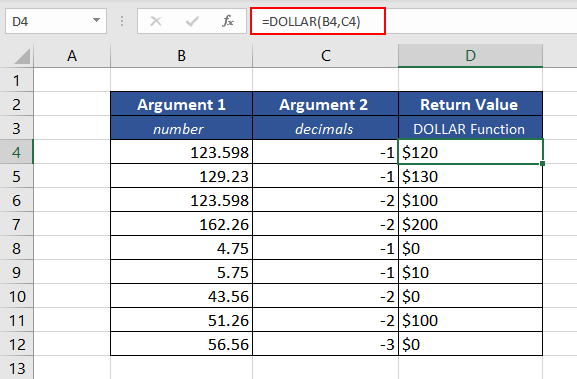Select row 1 header
Viewport: 577px width, 379px height.
[17, 80]
